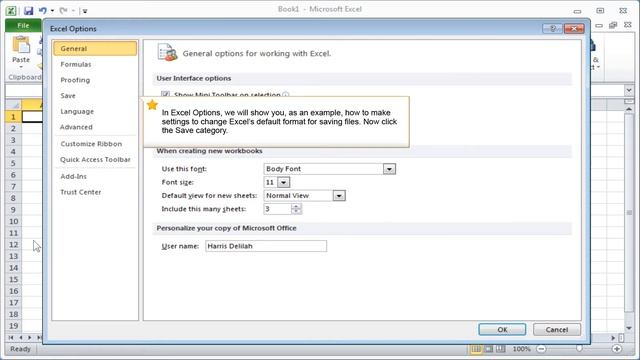Select the General category
This screenshot has height=360, width=640.
pos(95,48)
